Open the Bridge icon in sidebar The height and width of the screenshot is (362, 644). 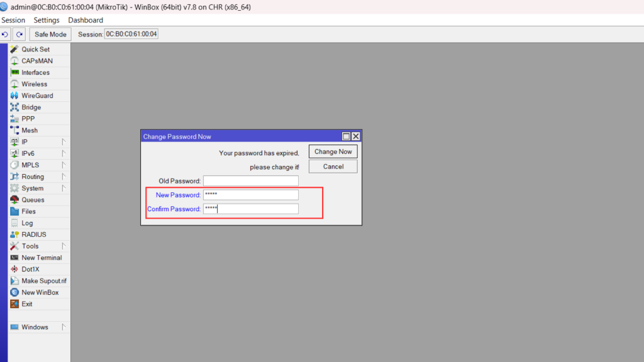pos(14,107)
